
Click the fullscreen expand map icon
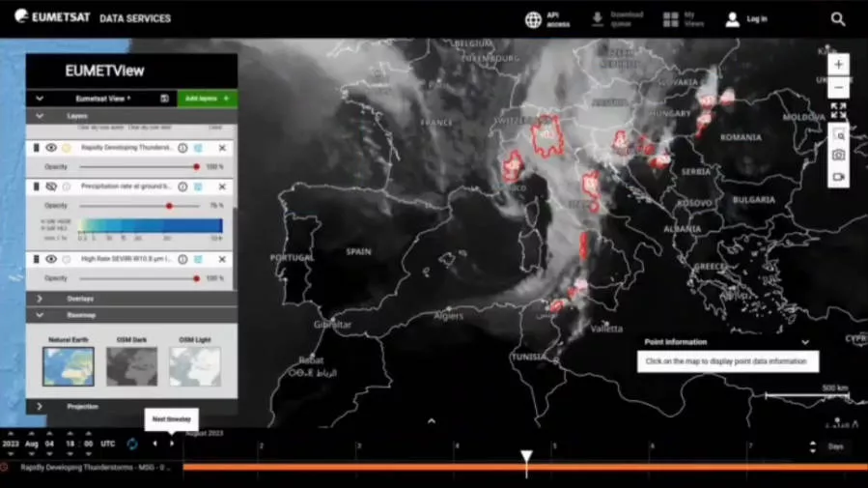click(x=838, y=111)
